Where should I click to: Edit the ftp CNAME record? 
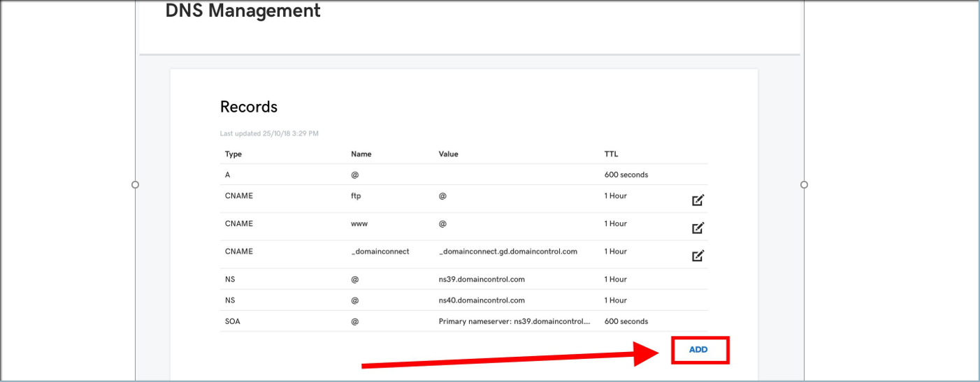pos(698,200)
